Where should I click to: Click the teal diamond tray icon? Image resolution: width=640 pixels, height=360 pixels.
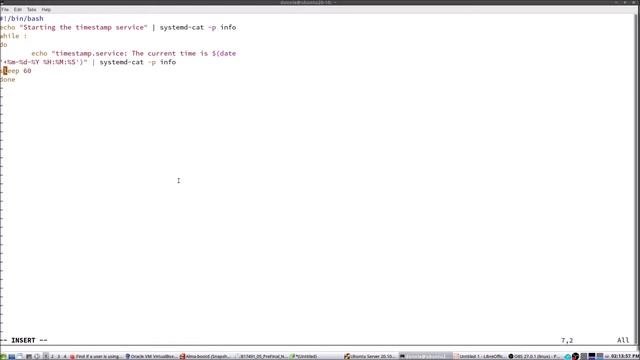pyautogui.click(x=567, y=356)
